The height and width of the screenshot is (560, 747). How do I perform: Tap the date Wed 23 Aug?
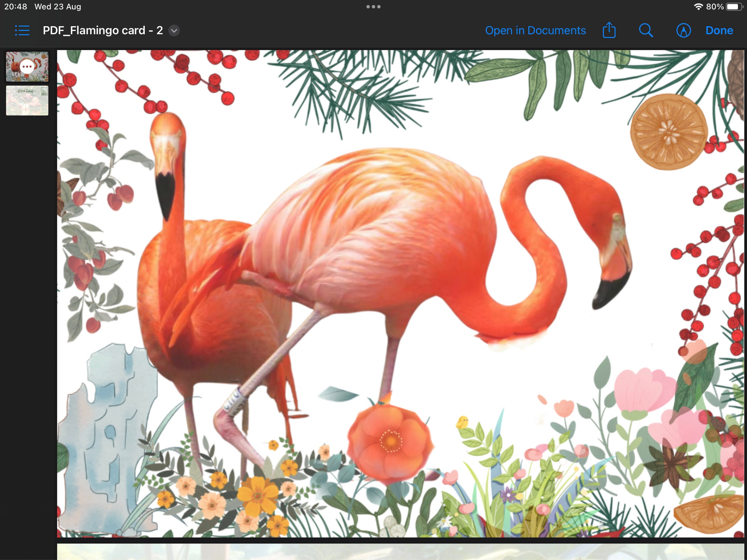click(57, 6)
